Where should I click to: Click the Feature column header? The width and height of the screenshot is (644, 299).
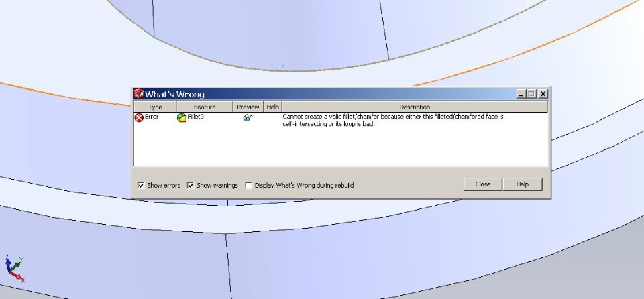point(205,107)
